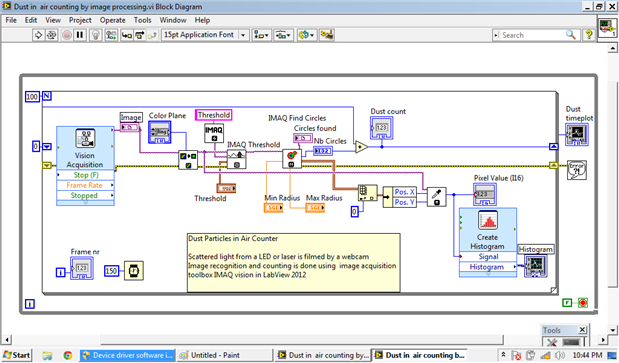Viewport: 619px width, 363px height.
Task: Open 15pt Application Font dropdown
Action: pyautogui.click(x=205, y=35)
